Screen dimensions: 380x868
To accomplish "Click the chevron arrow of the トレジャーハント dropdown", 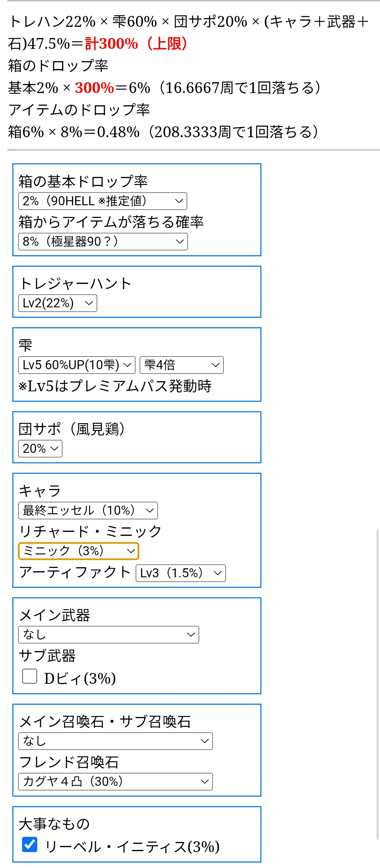I will (x=89, y=303).
